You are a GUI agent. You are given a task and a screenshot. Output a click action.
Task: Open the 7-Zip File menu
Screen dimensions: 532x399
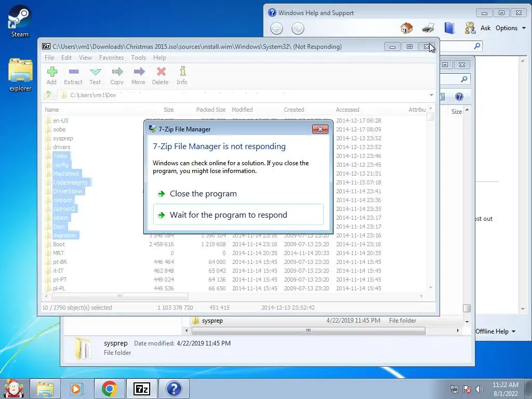(x=49, y=58)
